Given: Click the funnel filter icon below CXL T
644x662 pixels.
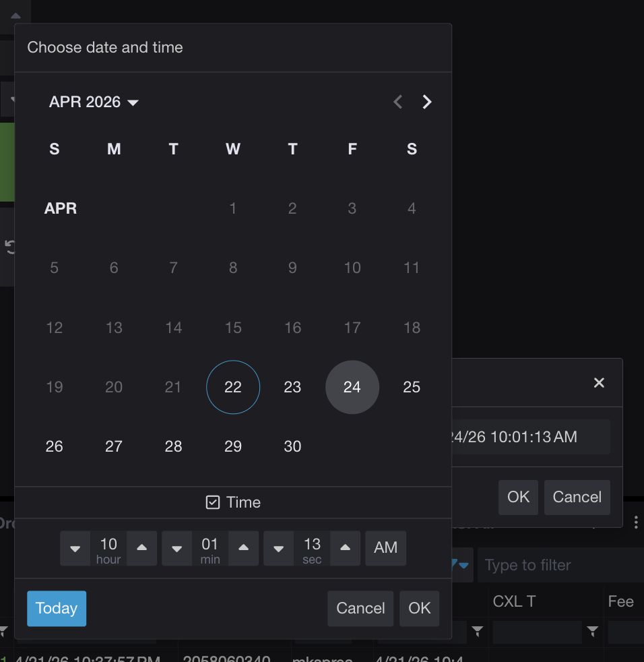Looking at the screenshot, I should (593, 632).
